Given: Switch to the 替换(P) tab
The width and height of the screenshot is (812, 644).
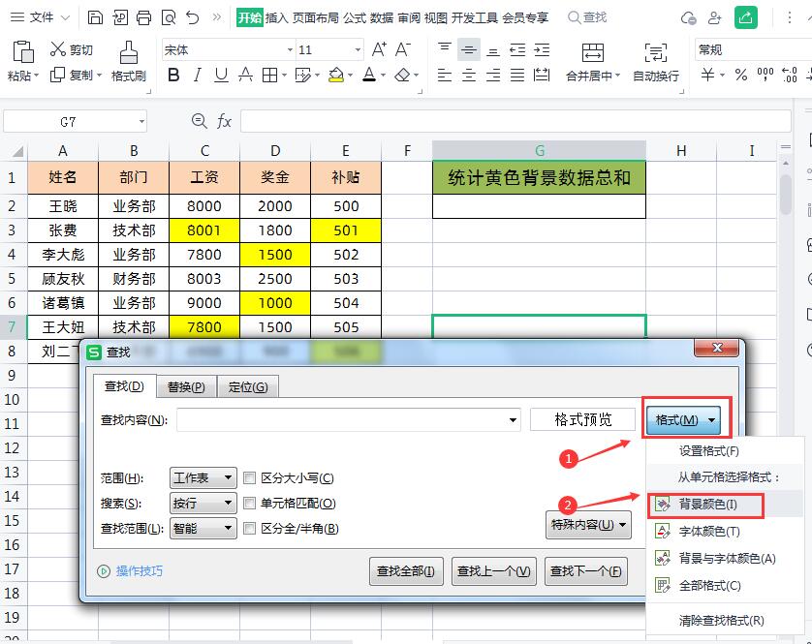Looking at the screenshot, I should (186, 386).
